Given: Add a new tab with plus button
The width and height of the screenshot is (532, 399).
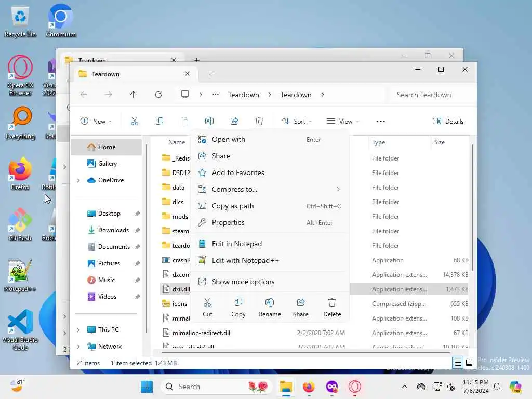Looking at the screenshot, I should click(210, 74).
